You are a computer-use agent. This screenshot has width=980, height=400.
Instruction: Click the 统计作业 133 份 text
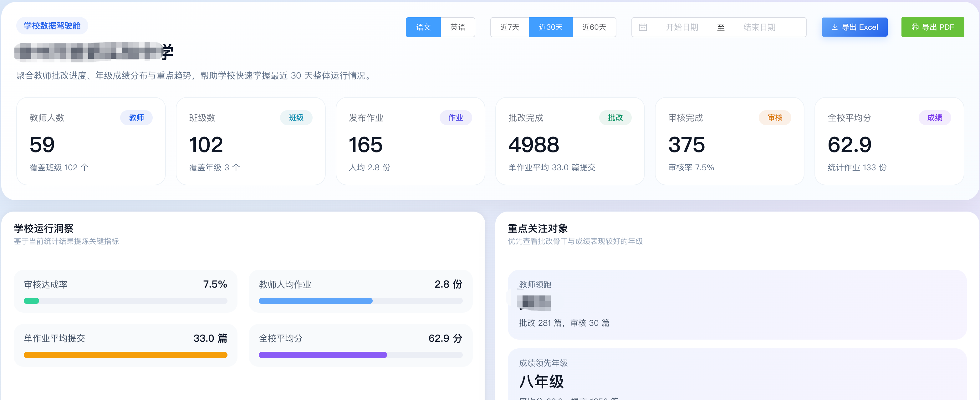click(857, 167)
